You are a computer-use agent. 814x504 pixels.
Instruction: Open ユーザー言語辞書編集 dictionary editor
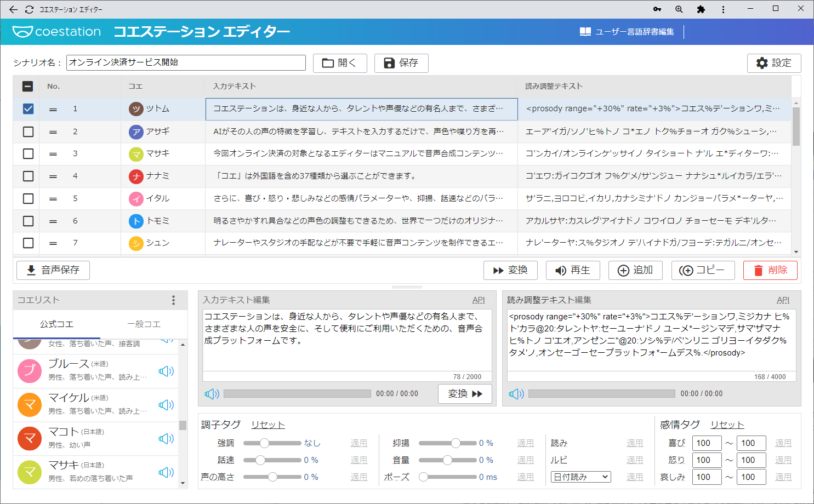pyautogui.click(x=627, y=32)
